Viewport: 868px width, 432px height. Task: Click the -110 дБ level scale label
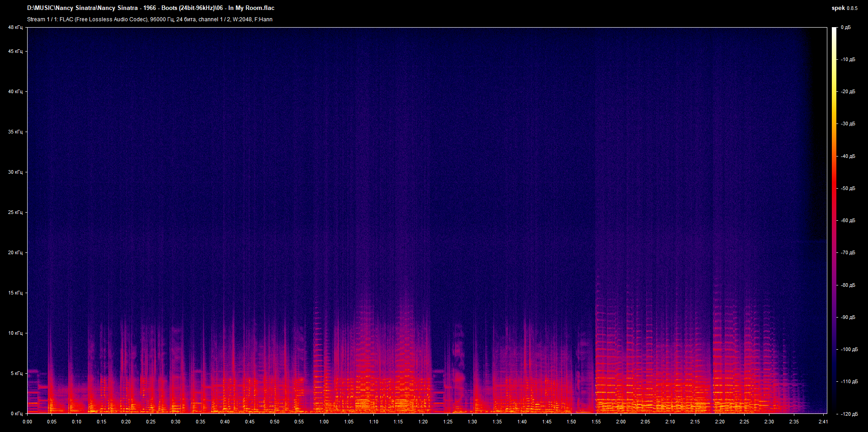849,382
